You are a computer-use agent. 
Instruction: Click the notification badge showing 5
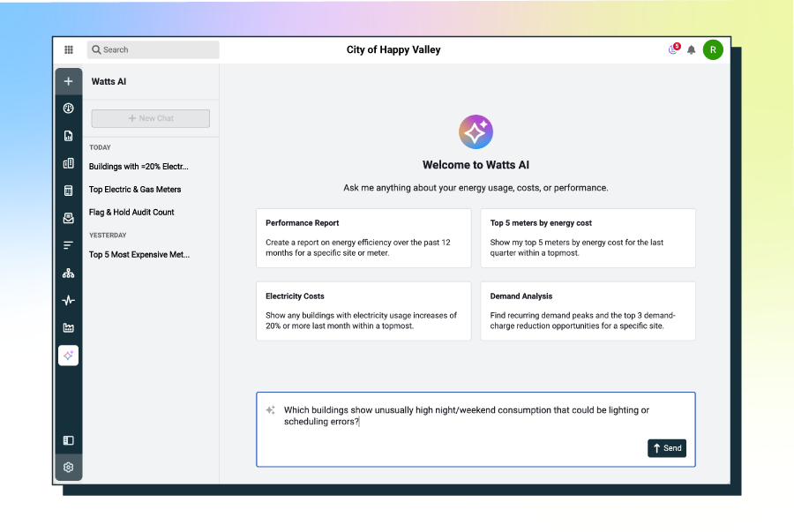click(x=676, y=45)
